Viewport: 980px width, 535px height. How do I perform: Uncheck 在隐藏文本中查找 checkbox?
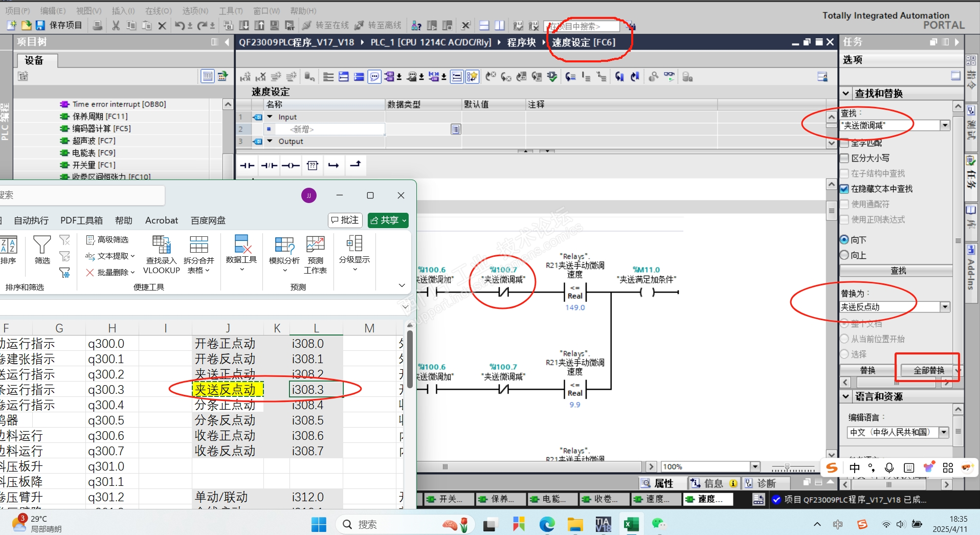(x=845, y=189)
